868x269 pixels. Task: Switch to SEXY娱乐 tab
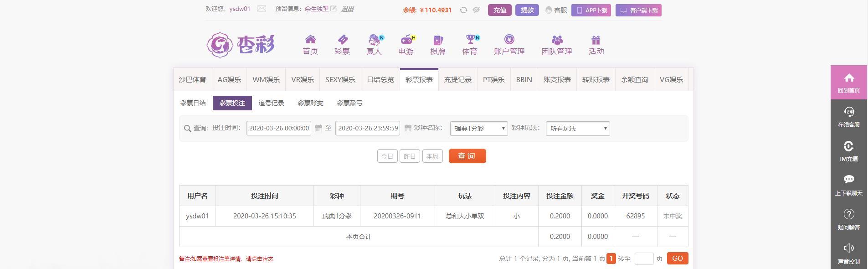(x=340, y=79)
